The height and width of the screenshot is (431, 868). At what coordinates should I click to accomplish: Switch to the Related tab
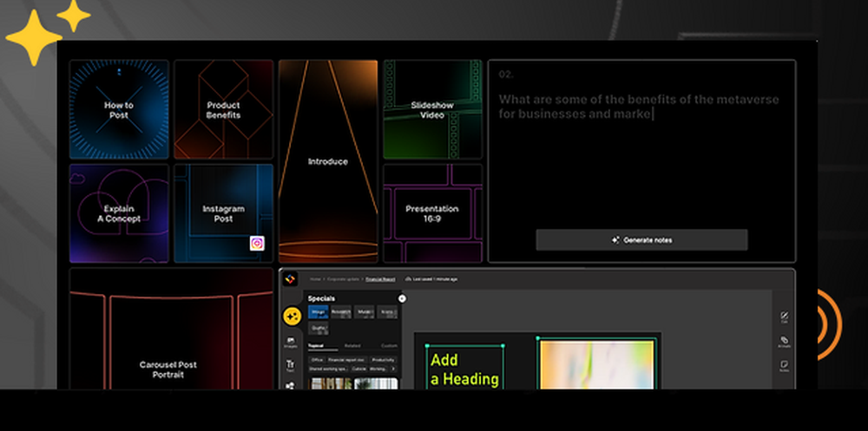click(352, 346)
